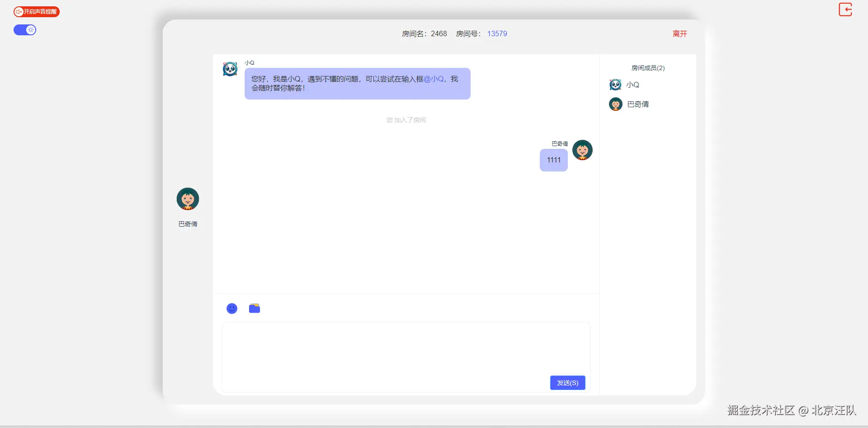Image resolution: width=868 pixels, height=428 pixels.
Task: Click the folder icon to send a file
Action: (255, 309)
